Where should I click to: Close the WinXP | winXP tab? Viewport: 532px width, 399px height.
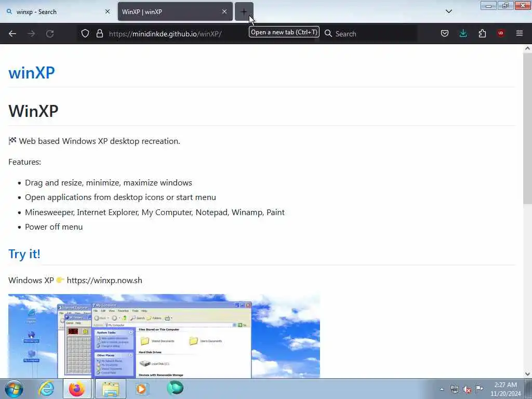click(x=224, y=11)
